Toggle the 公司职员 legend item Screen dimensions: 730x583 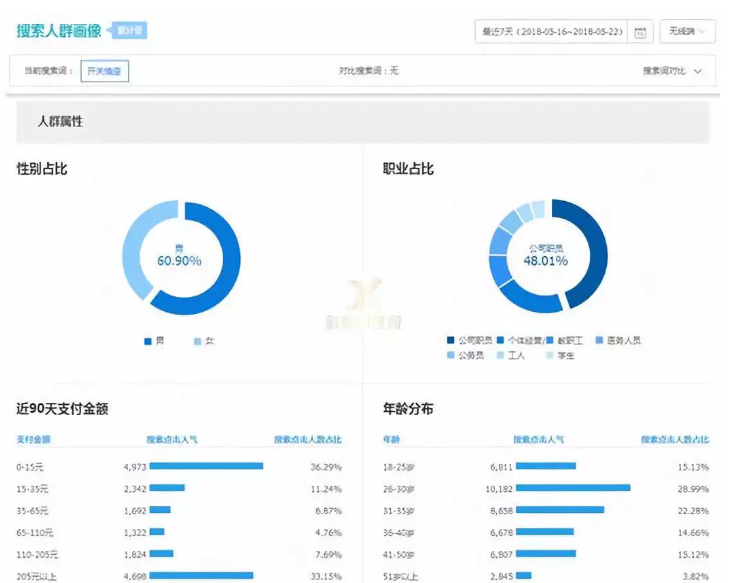click(451, 341)
